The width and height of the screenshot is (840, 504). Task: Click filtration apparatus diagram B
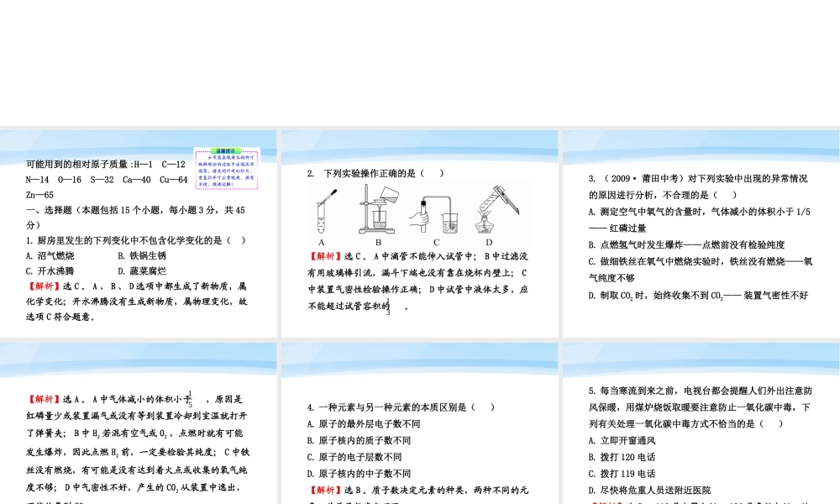tap(378, 209)
